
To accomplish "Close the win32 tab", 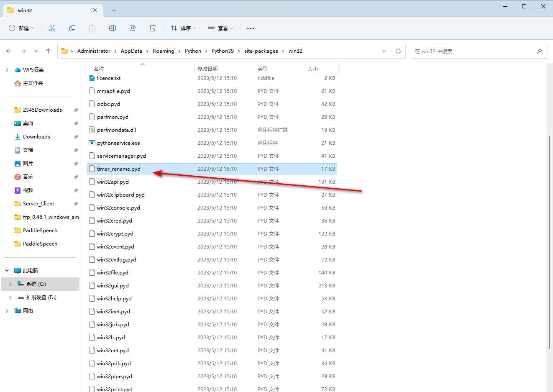I will pyautogui.click(x=95, y=10).
